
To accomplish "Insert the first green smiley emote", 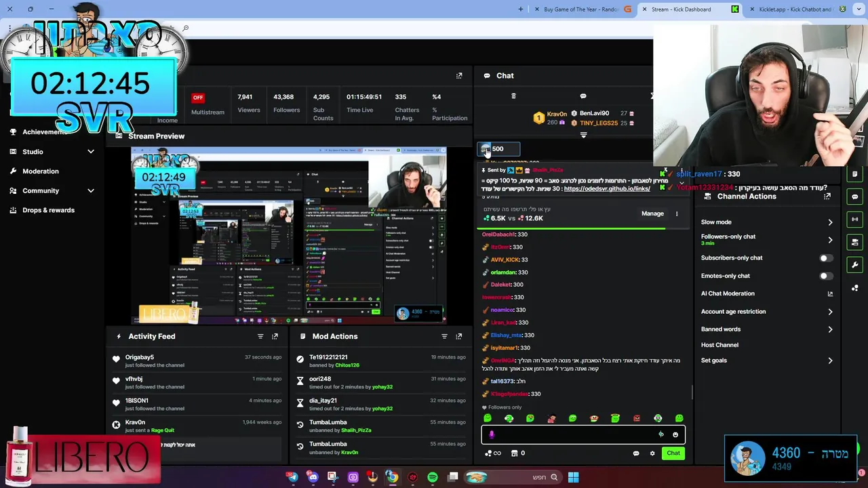I will pos(487,418).
